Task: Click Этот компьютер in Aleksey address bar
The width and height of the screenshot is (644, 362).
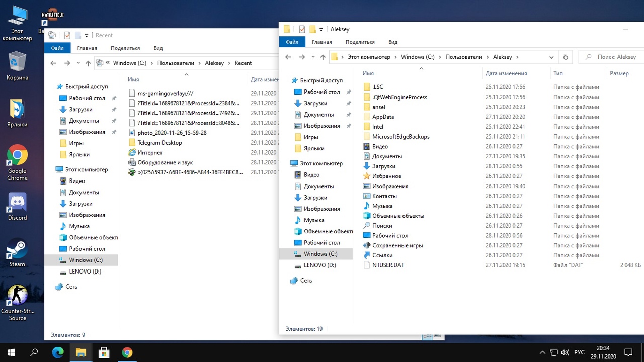Action: pos(369,57)
